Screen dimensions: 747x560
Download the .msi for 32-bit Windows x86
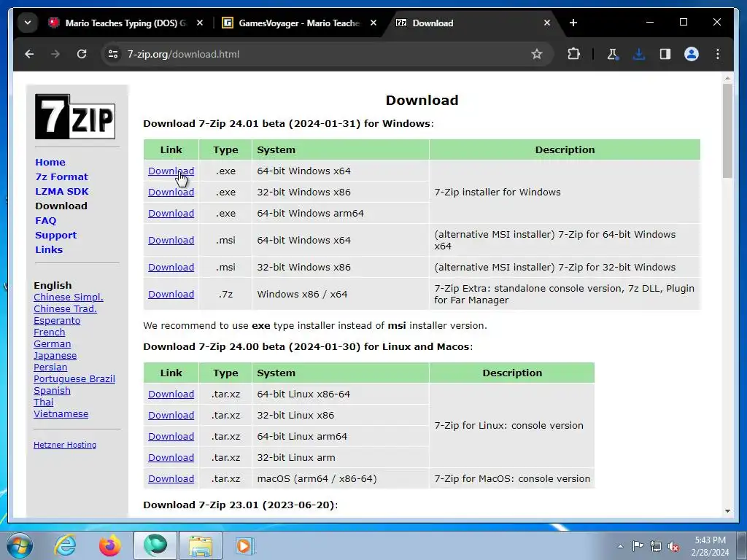pos(171,267)
